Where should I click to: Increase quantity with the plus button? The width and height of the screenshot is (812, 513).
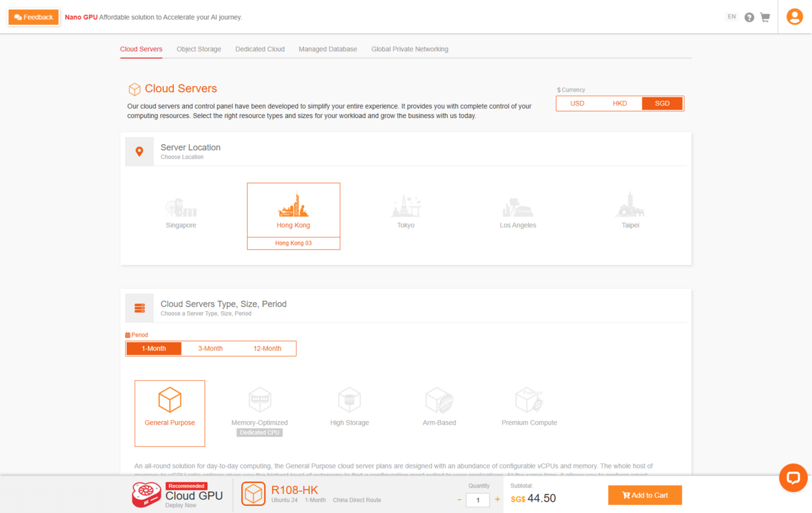point(497,500)
